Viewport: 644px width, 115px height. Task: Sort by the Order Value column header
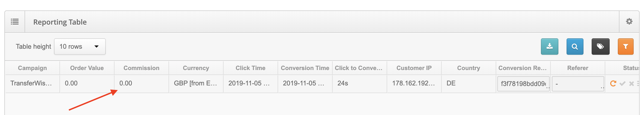click(87, 68)
